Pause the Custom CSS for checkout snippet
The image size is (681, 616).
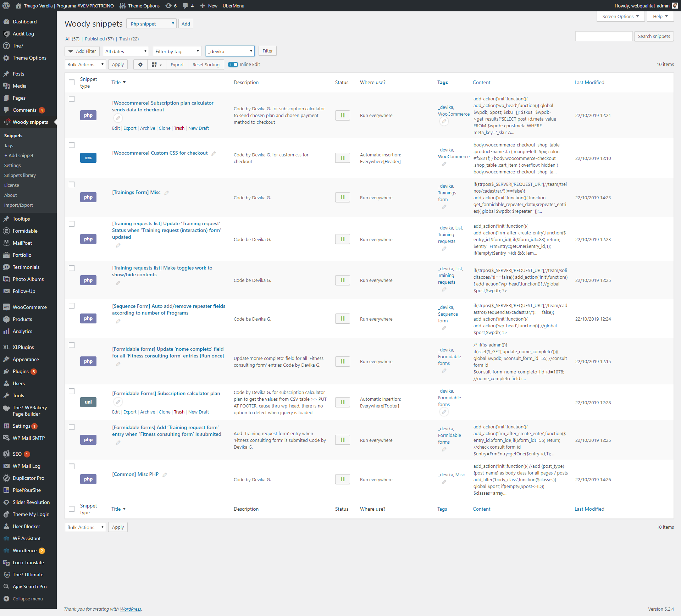(342, 158)
